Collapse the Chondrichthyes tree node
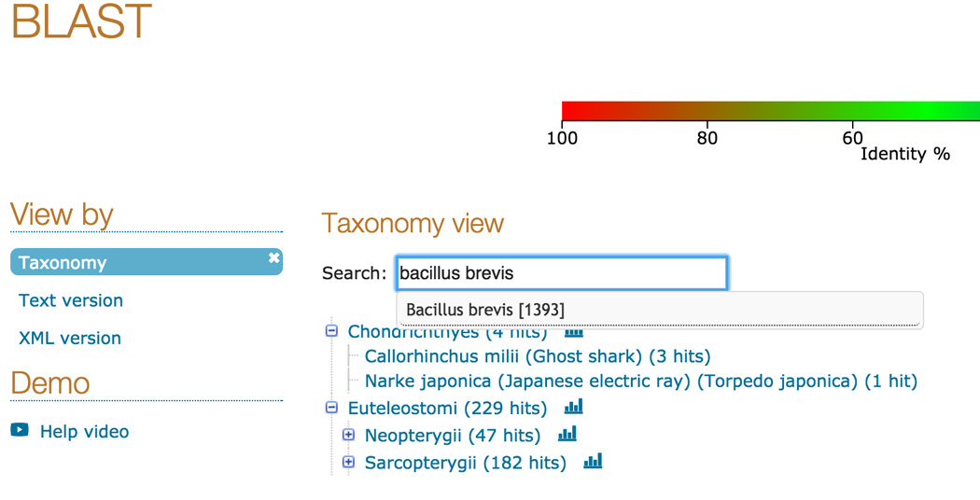The width and height of the screenshot is (980, 500). click(x=331, y=331)
